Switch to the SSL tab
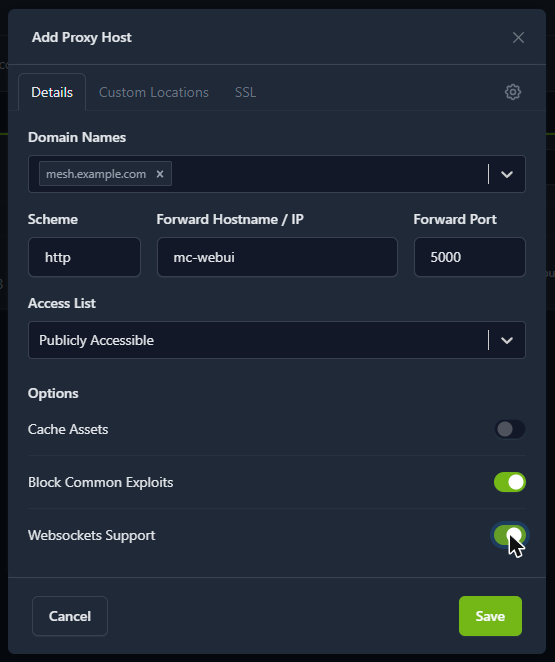 (x=245, y=92)
